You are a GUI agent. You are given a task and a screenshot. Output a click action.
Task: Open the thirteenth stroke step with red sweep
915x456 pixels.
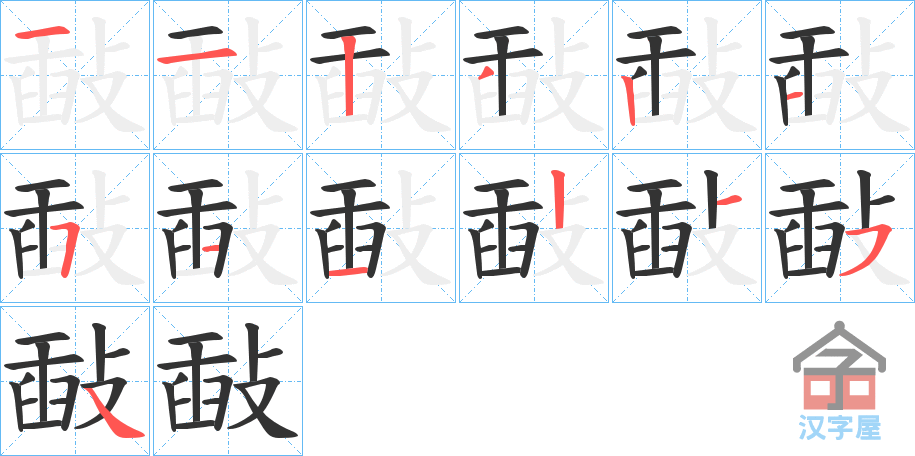75,381
